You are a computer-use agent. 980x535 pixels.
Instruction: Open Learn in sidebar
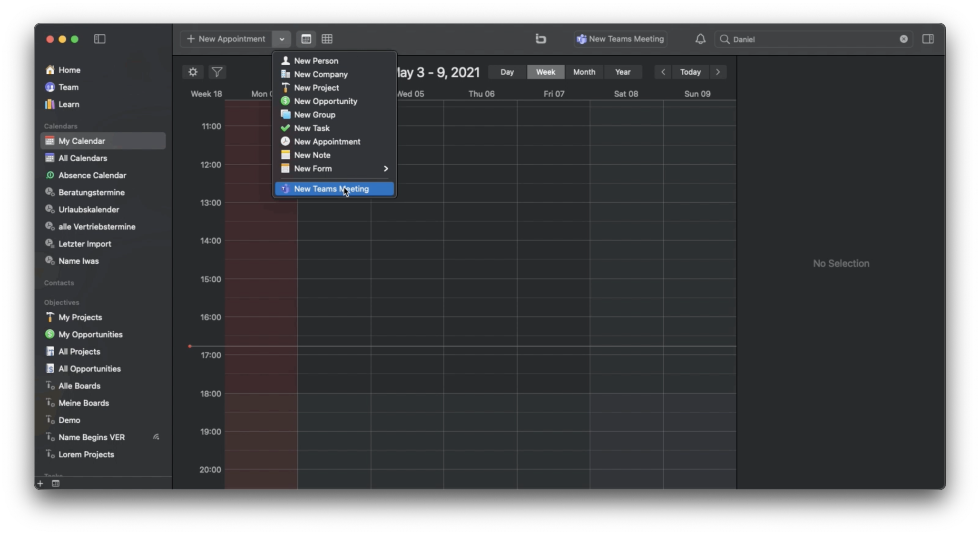pyautogui.click(x=103, y=104)
